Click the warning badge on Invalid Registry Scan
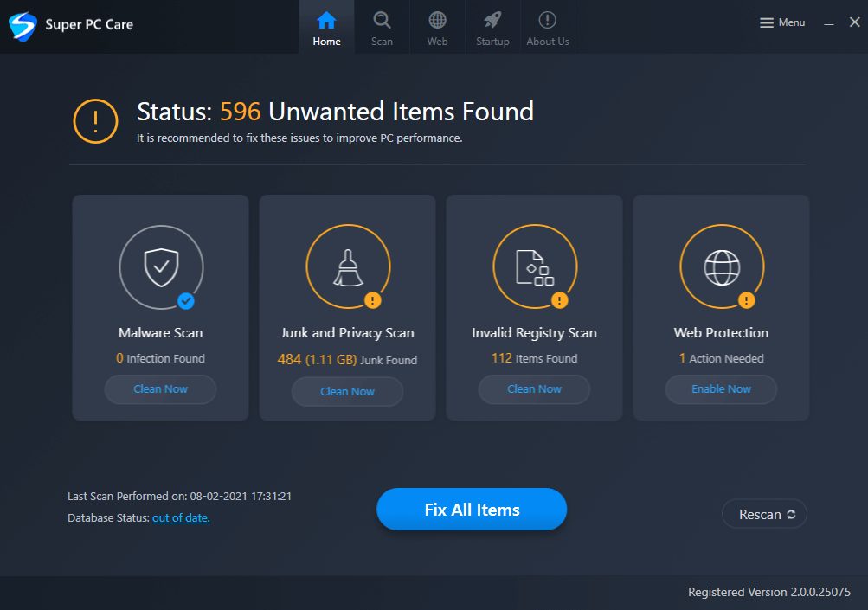Image resolution: width=868 pixels, height=610 pixels. pyautogui.click(x=560, y=300)
